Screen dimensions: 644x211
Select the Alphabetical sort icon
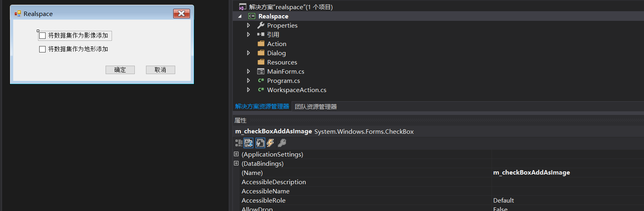click(248, 143)
